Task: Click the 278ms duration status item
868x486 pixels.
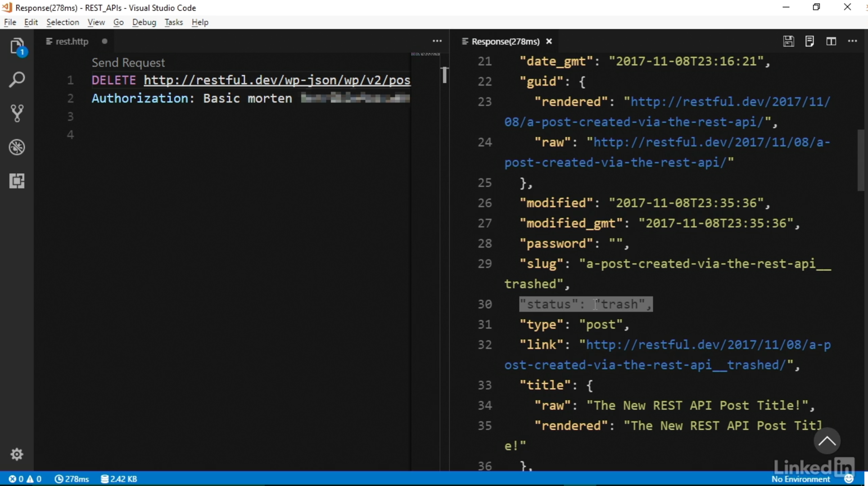Action: click(x=72, y=479)
